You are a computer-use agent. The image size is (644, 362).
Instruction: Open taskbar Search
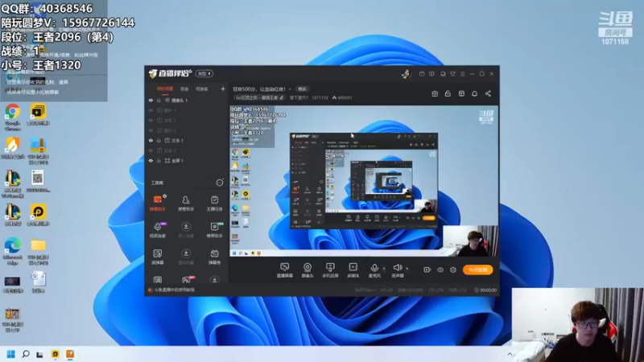[x=26, y=354]
